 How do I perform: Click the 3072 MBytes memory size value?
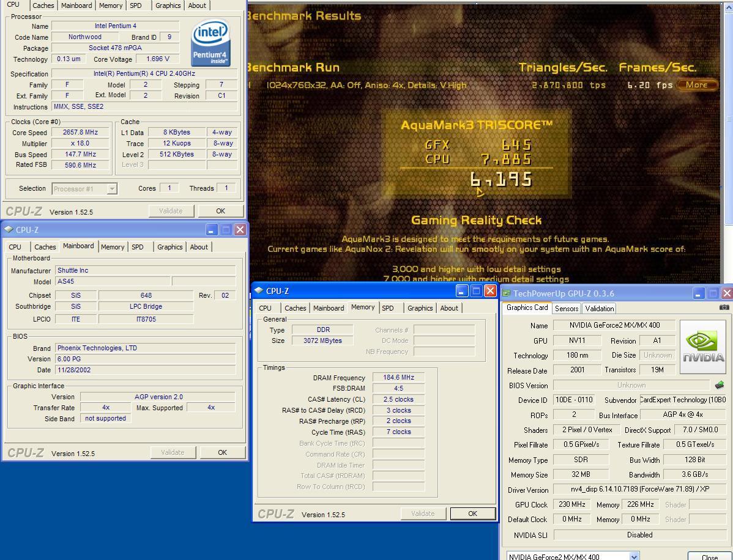pyautogui.click(x=322, y=341)
